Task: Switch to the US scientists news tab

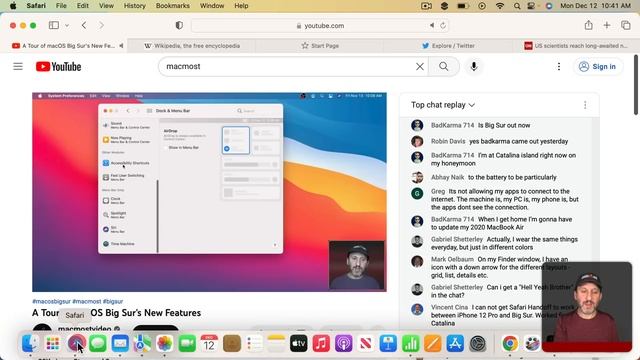Action: 576,46
